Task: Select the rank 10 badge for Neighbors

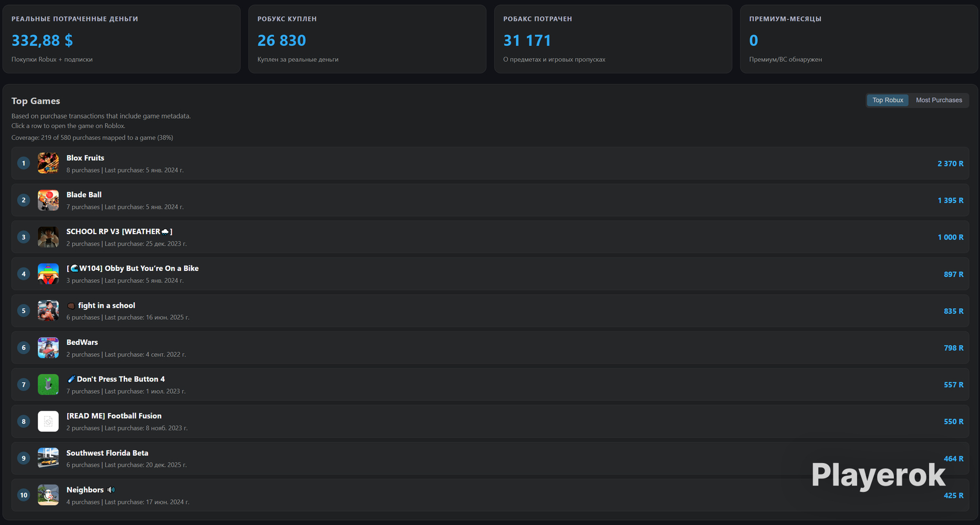Action: 24,495
